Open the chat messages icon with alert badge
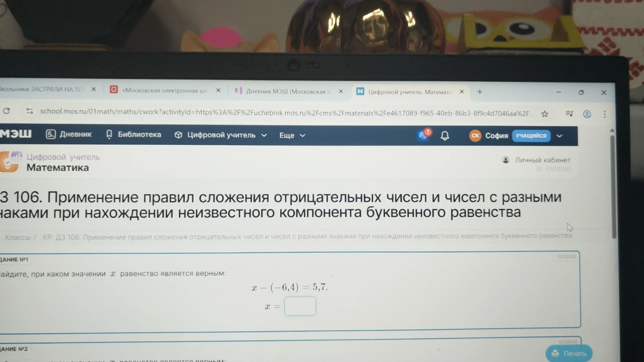This screenshot has height=362, width=644. point(423,135)
